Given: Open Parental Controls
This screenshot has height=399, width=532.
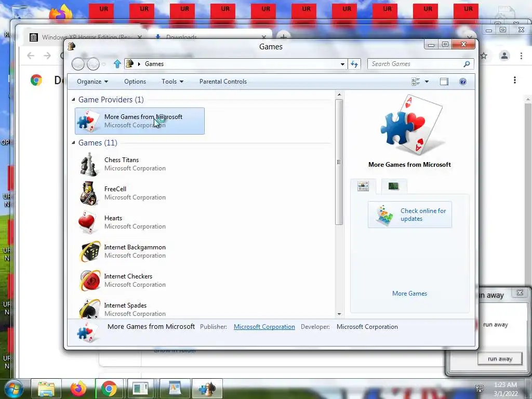Looking at the screenshot, I should 223,82.
